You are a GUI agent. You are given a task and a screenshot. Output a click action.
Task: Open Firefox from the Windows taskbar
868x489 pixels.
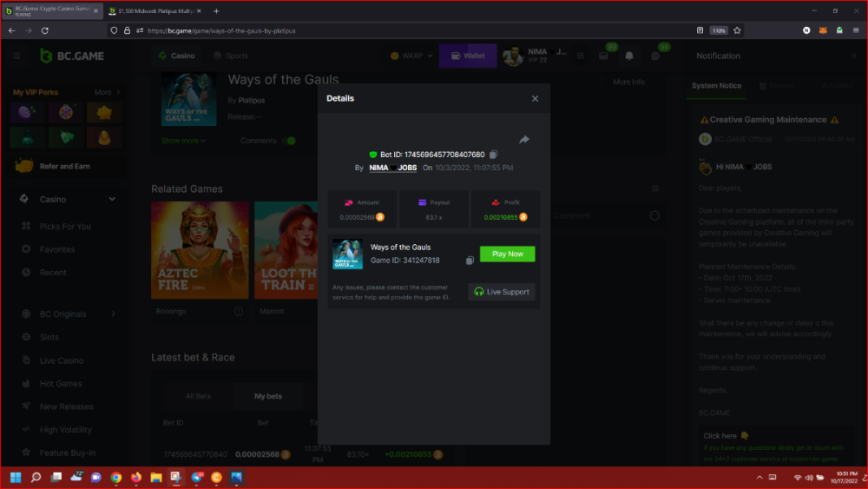tap(135, 478)
